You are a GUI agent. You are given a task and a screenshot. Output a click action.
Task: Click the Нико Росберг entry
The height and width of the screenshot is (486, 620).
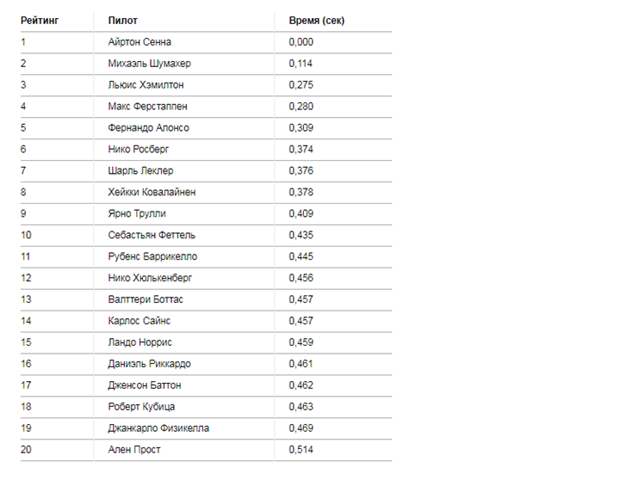click(x=138, y=149)
